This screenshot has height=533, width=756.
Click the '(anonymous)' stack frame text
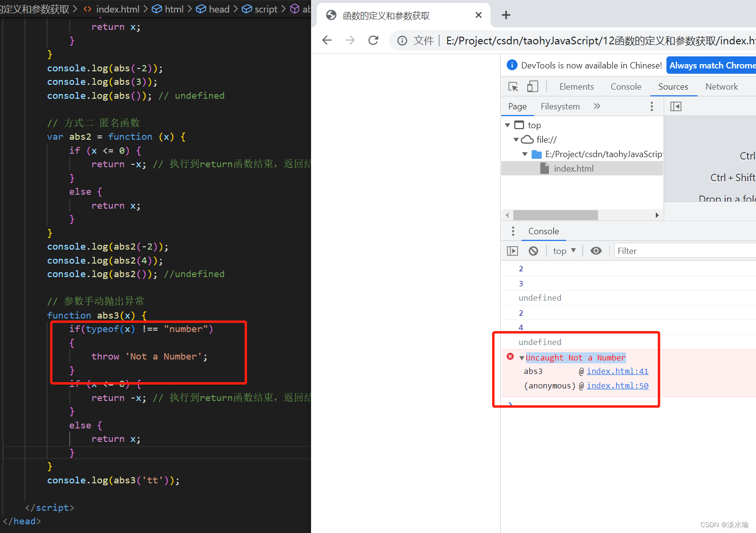click(550, 386)
